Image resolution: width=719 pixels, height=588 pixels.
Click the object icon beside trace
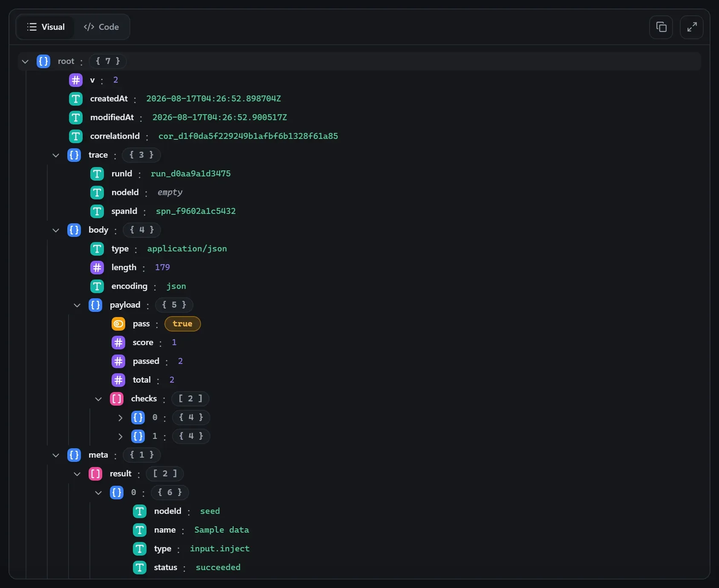click(x=74, y=155)
